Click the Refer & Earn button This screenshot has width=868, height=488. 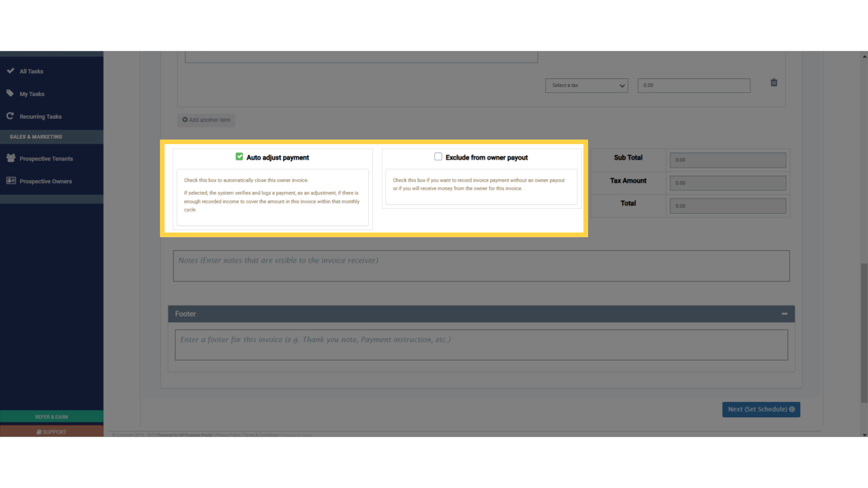52,417
